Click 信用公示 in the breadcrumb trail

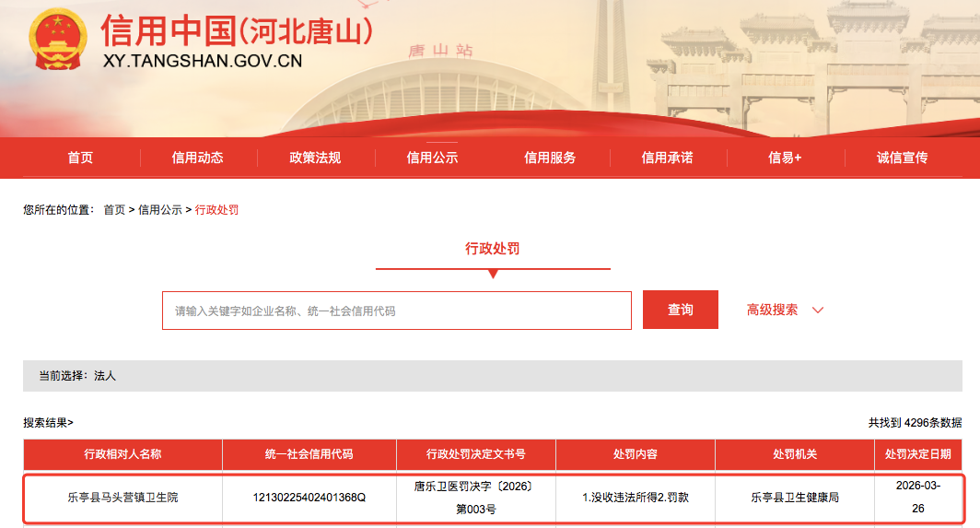160,210
